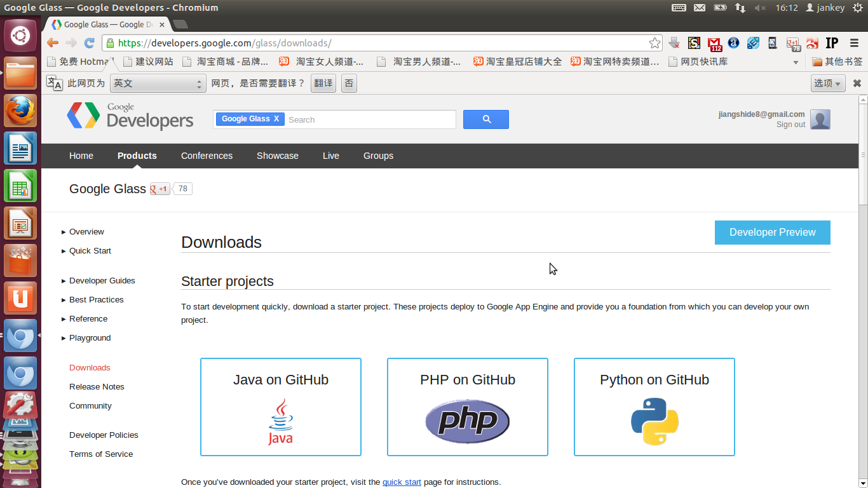The height and width of the screenshot is (488, 868).
Task: Bookmark this page with the star icon
Action: coord(654,43)
